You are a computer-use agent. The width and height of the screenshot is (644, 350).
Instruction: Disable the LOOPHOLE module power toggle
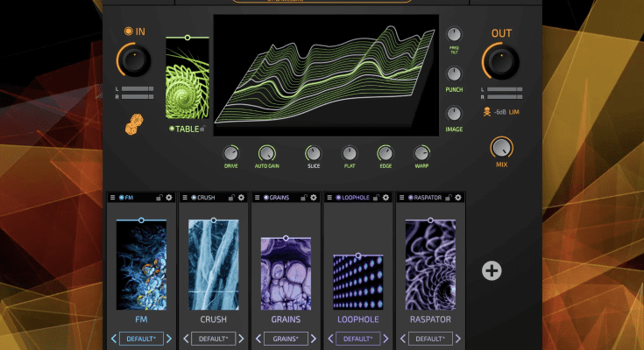point(338,198)
